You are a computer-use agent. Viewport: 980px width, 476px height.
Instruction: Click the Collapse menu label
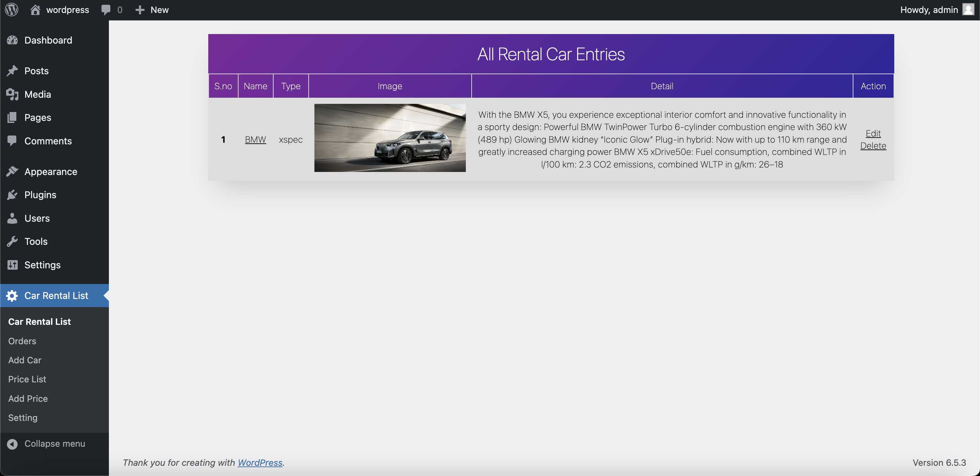point(55,444)
